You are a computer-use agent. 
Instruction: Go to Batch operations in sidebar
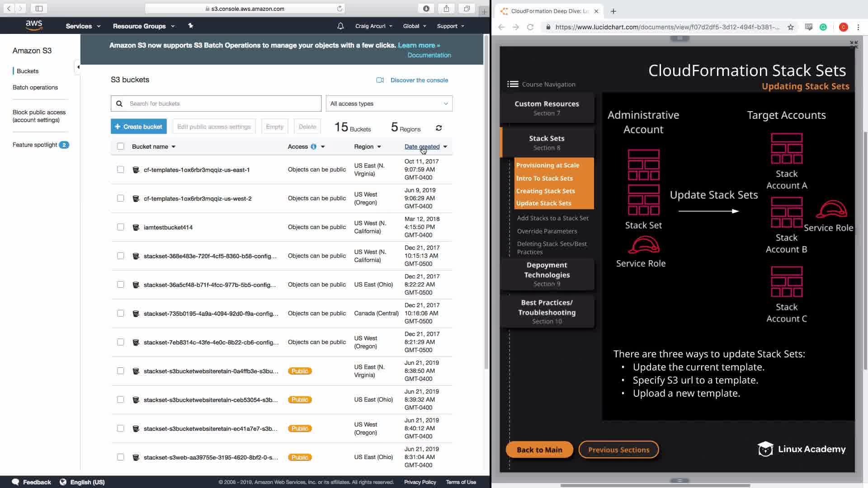click(35, 87)
